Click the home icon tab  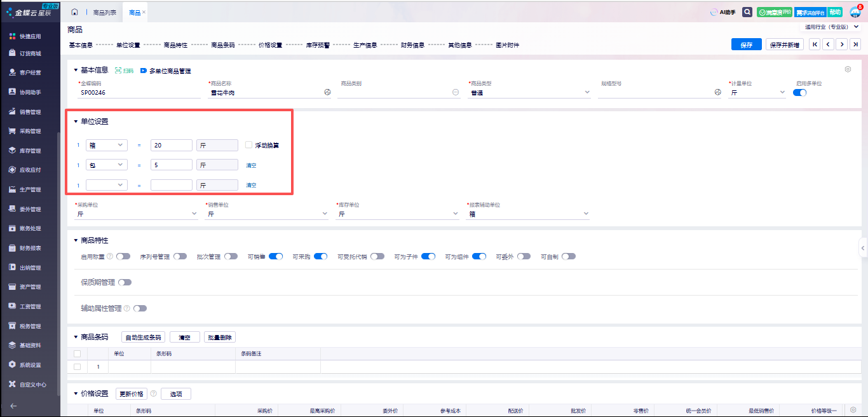click(x=75, y=12)
